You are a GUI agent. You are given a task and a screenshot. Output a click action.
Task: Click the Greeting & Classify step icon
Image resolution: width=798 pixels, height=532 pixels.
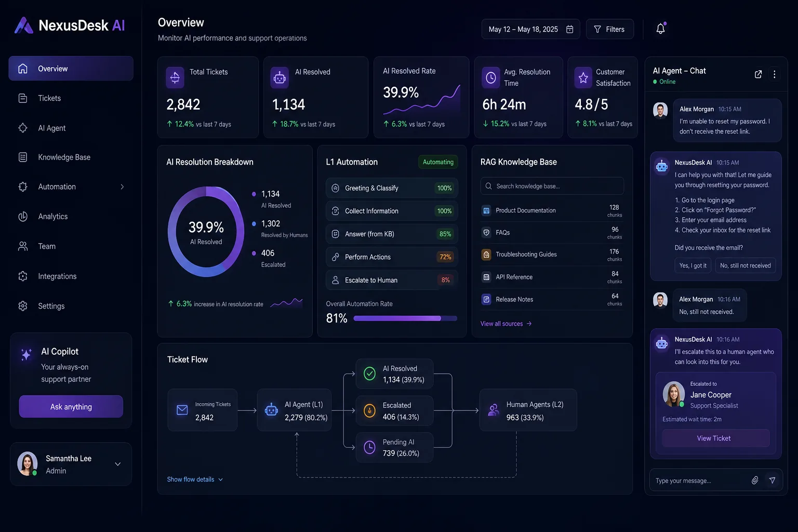pos(336,188)
